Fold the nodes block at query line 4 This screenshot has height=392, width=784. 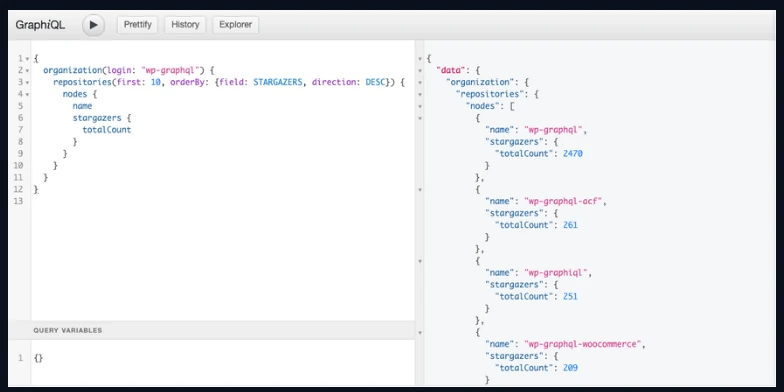click(x=27, y=94)
